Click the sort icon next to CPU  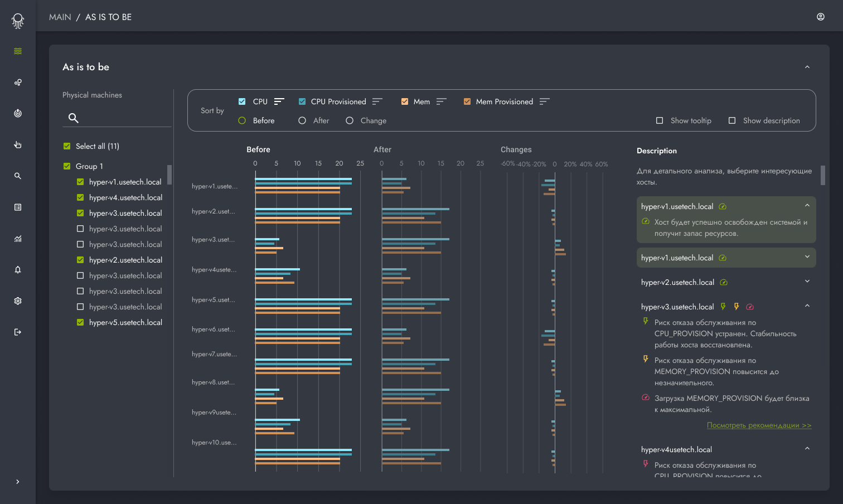[279, 101]
